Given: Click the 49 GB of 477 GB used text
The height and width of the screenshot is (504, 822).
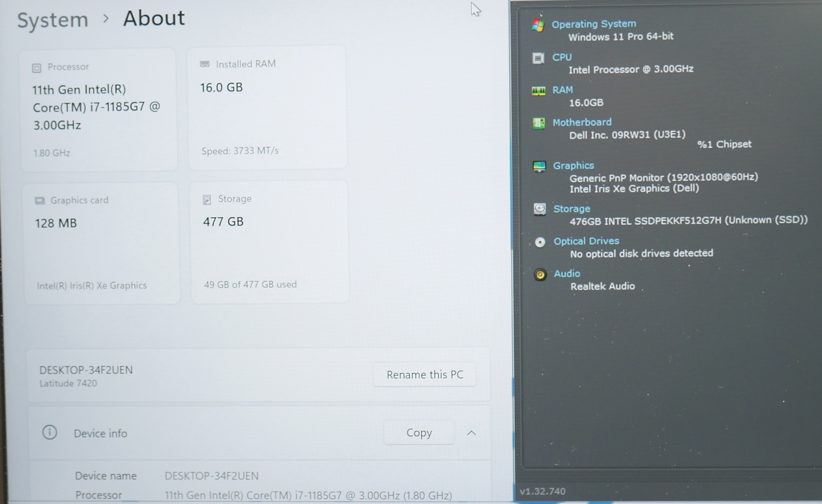Looking at the screenshot, I should coord(250,285).
